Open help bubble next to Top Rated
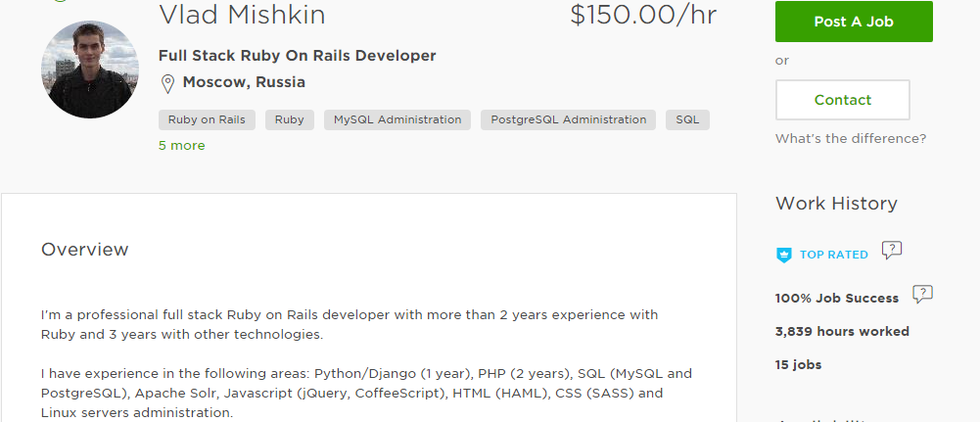 pos(892,251)
